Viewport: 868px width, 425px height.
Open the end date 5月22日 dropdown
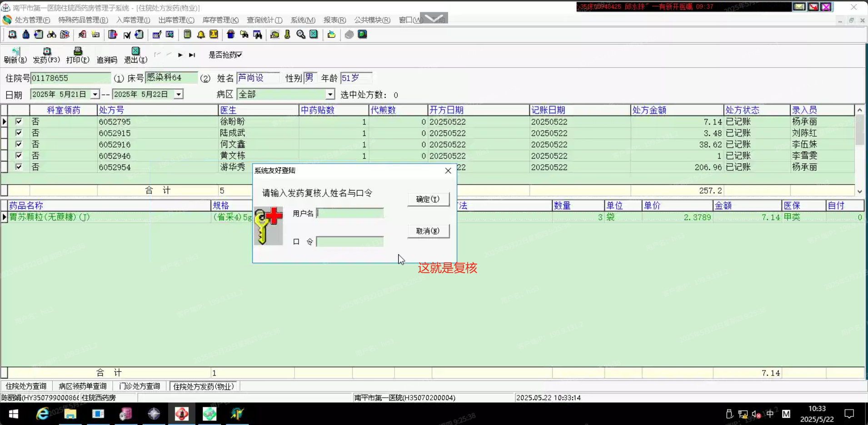pyautogui.click(x=179, y=95)
